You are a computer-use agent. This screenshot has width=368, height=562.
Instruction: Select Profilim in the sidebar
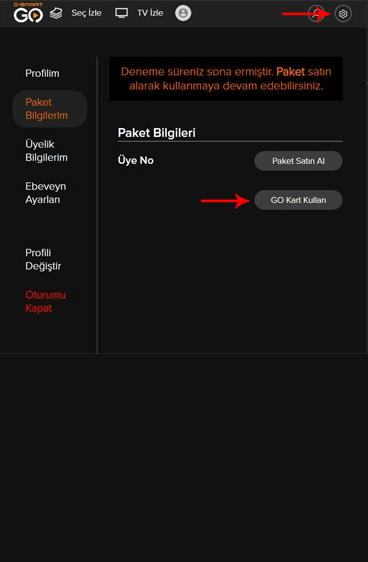[x=42, y=73]
